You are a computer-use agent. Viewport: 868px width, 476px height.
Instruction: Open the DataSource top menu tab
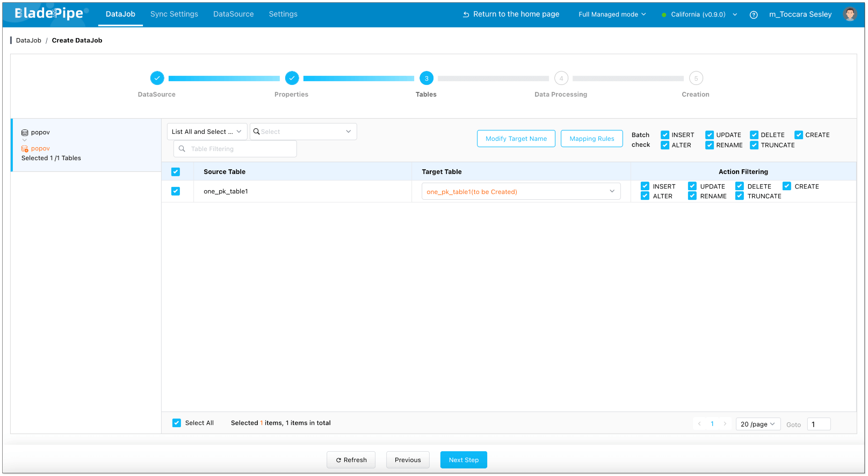pyautogui.click(x=233, y=14)
